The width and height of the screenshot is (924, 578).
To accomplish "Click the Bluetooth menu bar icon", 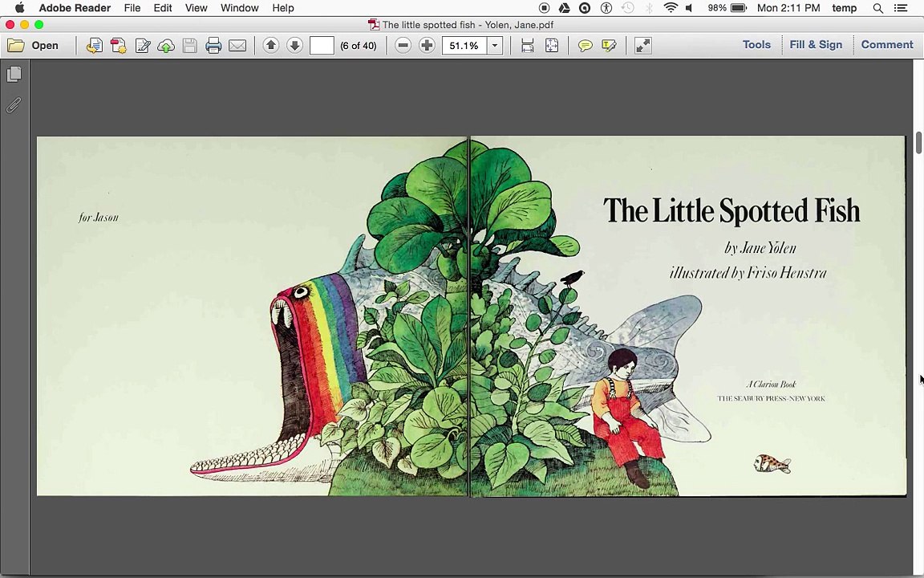I will pos(649,8).
